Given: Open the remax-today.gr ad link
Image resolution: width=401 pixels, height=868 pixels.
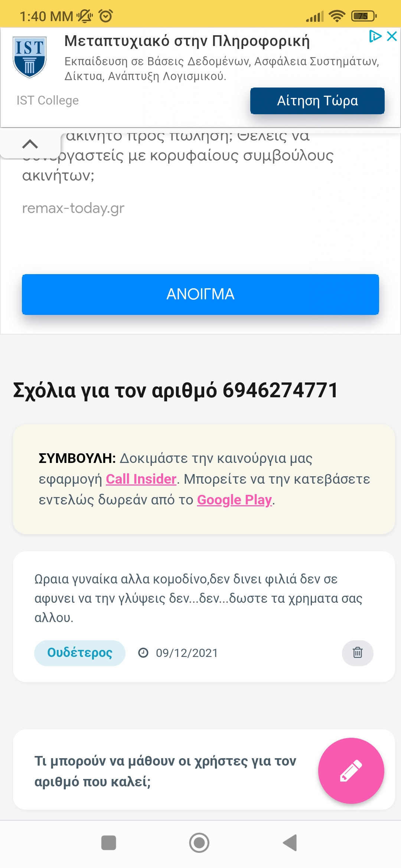Looking at the screenshot, I should (x=73, y=208).
